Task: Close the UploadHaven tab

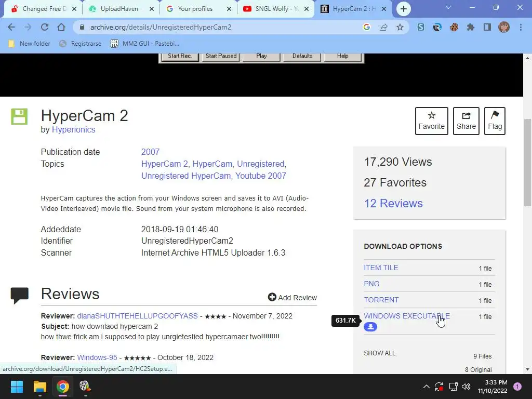Action: [152, 9]
